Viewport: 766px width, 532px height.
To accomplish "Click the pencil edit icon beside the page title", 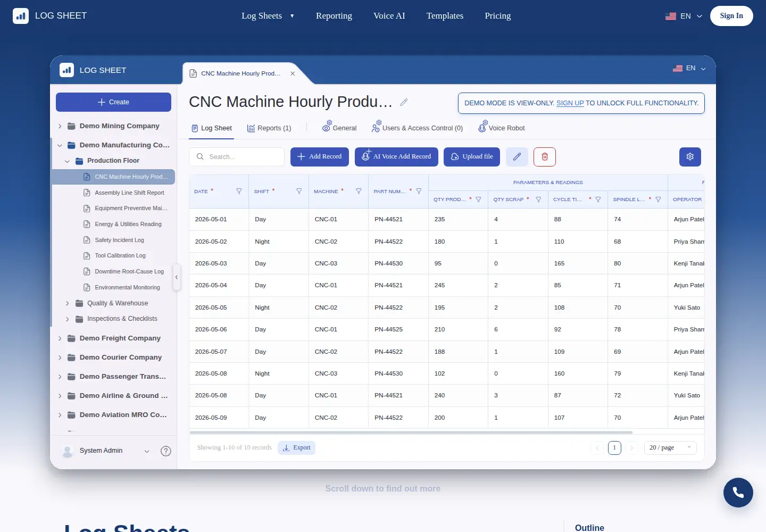I will [x=404, y=102].
